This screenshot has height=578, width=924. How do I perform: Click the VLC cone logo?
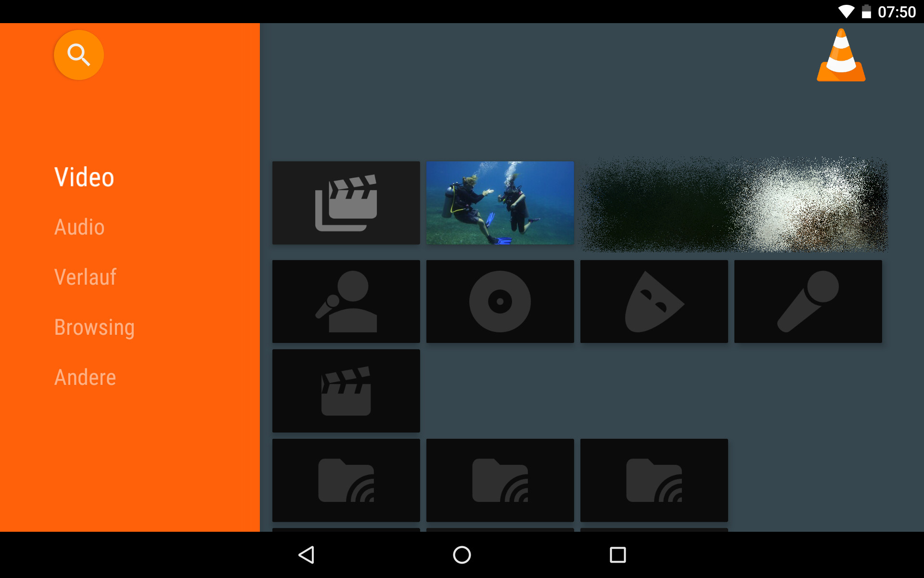pos(841,55)
